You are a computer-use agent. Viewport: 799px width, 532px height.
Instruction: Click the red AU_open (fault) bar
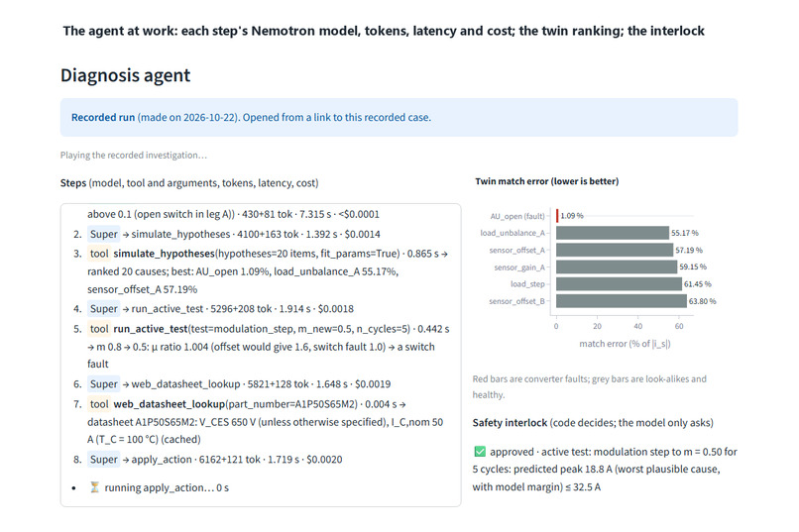[x=557, y=216]
